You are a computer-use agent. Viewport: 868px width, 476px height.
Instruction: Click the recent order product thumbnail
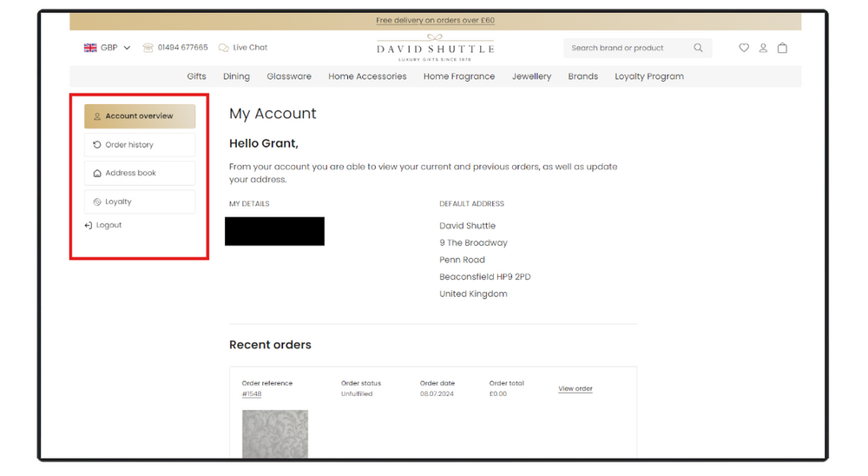pyautogui.click(x=274, y=433)
